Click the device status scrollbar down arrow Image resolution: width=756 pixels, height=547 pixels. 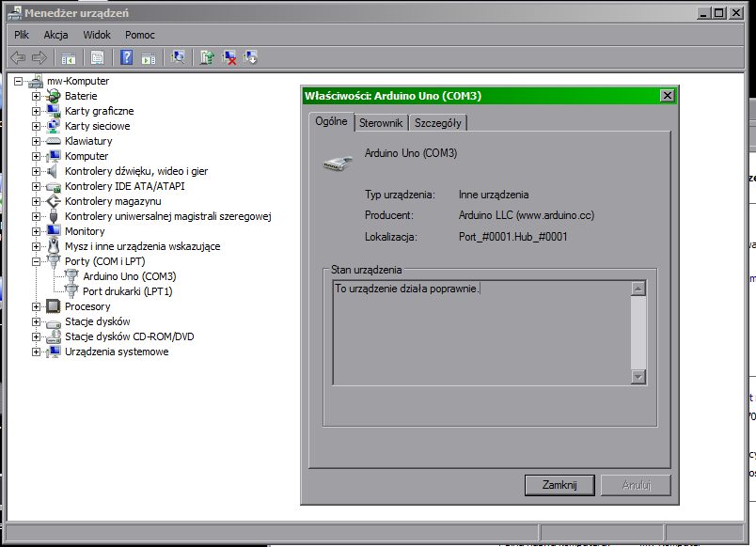pos(638,377)
